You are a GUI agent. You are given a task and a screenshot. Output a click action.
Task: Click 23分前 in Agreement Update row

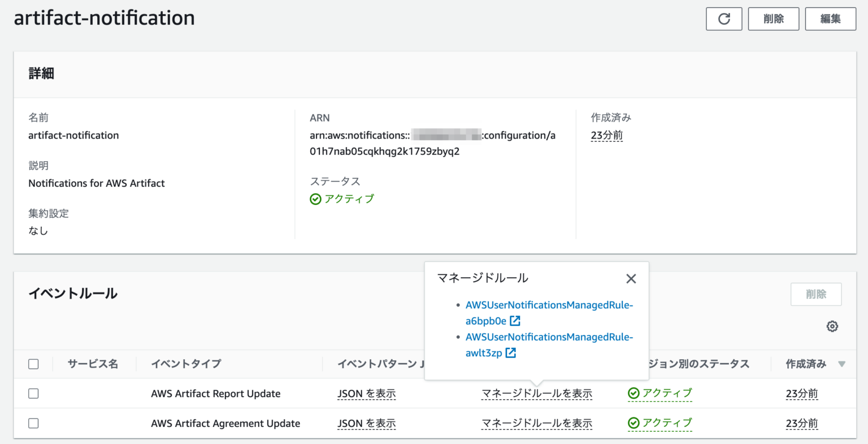[x=802, y=423]
